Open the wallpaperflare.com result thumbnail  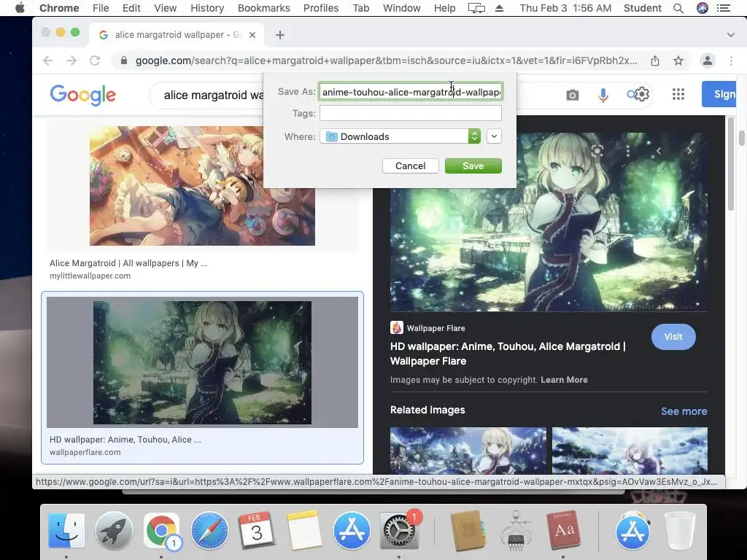202,362
